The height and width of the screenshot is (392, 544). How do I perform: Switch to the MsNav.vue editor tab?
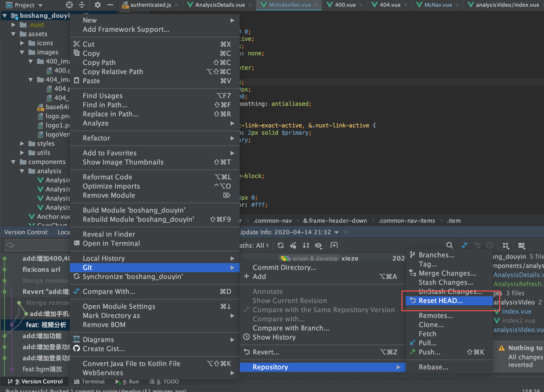438,5
